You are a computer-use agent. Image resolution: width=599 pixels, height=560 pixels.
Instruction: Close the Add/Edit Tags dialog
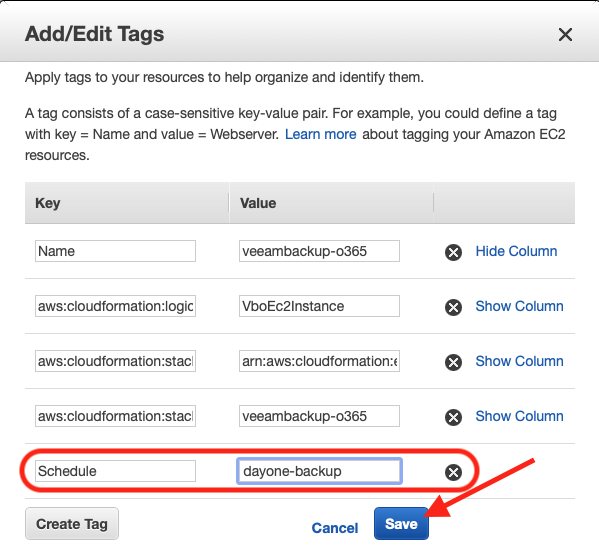click(565, 34)
